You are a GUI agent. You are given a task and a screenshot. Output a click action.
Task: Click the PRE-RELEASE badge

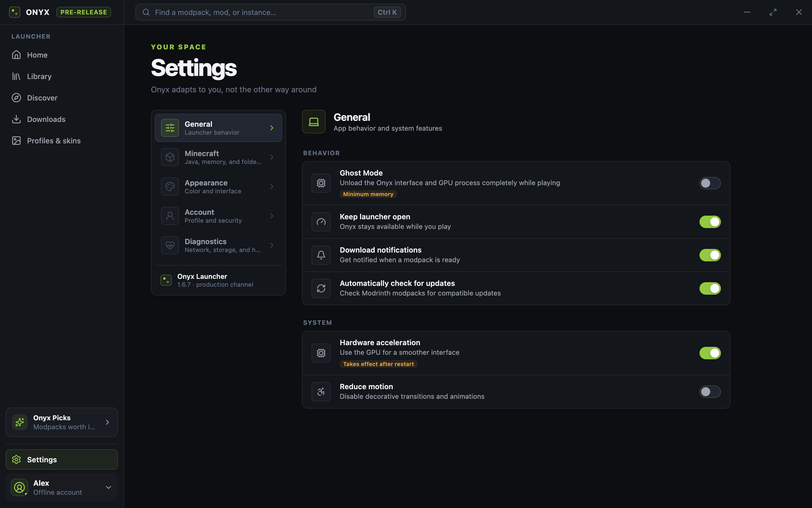click(83, 12)
